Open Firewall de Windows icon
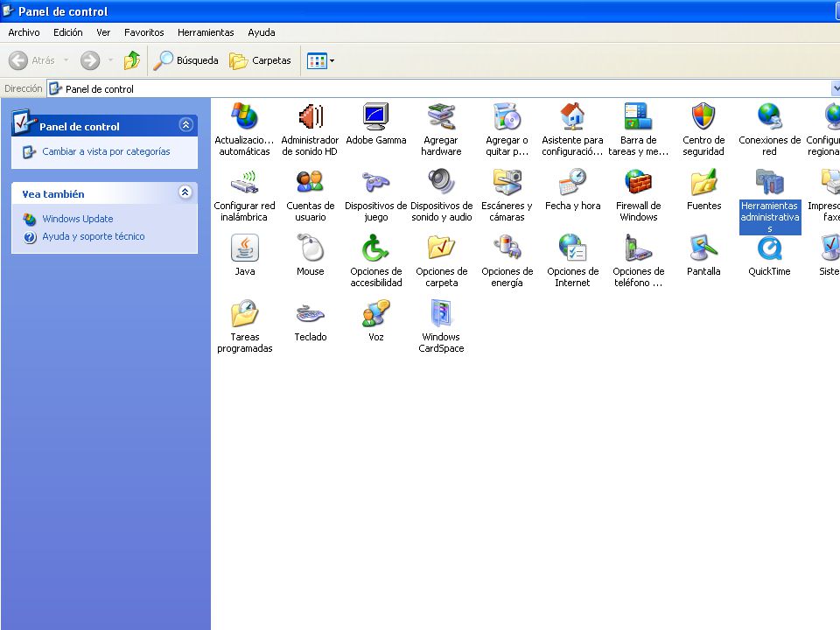The image size is (840, 630). point(638,182)
